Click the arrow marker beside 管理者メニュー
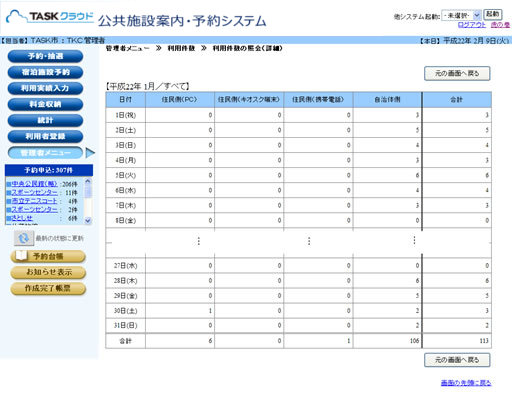Image resolution: width=512 pixels, height=395 pixels. coord(90,153)
